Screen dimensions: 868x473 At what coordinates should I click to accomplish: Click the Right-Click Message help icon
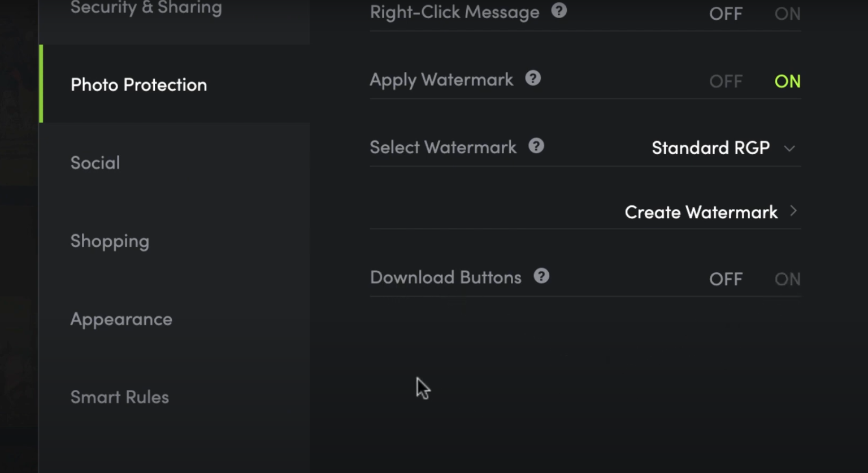(558, 10)
